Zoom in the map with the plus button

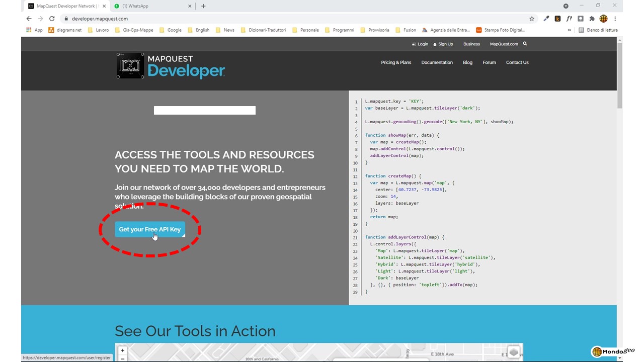[122, 350]
